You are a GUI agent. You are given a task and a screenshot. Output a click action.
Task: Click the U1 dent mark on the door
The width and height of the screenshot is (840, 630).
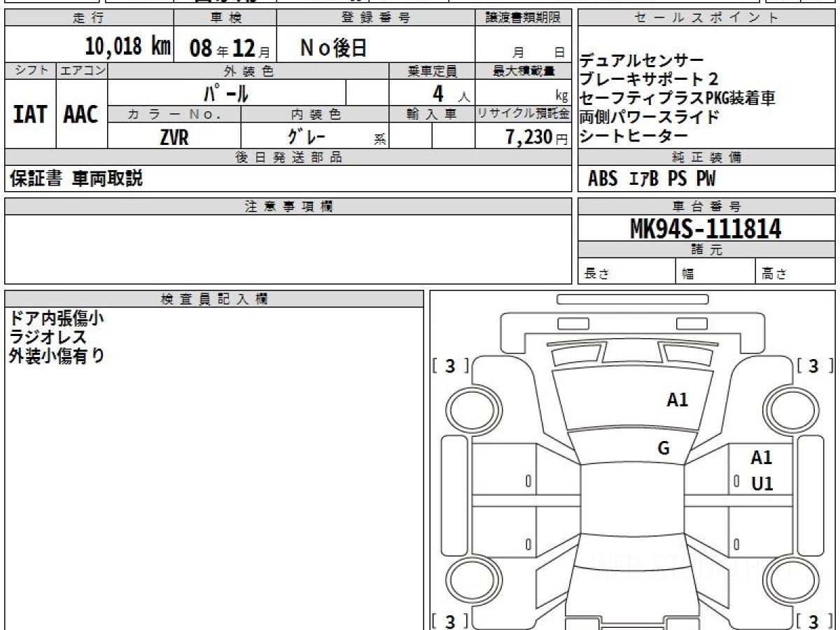point(762,484)
